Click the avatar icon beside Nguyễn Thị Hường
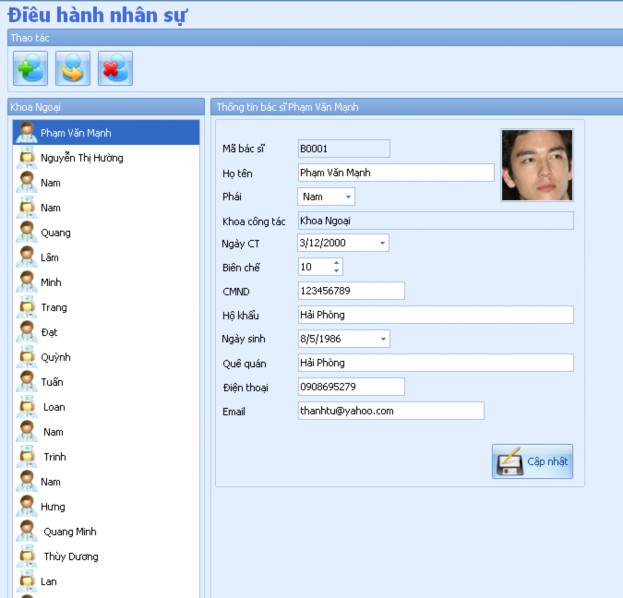623x598 pixels. (x=27, y=158)
